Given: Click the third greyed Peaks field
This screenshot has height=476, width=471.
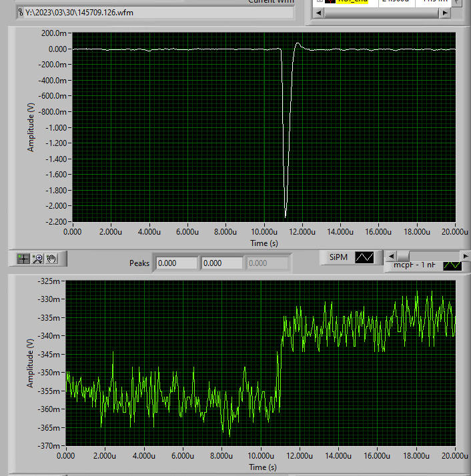Looking at the screenshot, I should pyautogui.click(x=267, y=263).
